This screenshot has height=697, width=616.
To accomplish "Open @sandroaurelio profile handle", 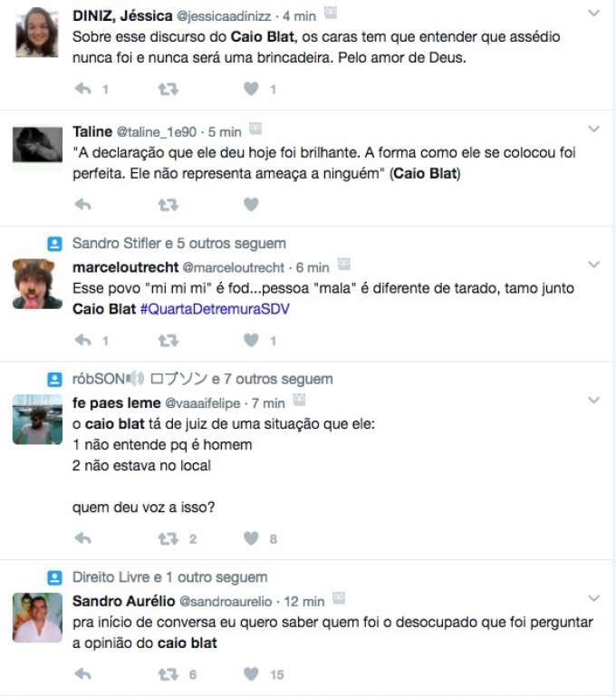I will click(226, 602).
